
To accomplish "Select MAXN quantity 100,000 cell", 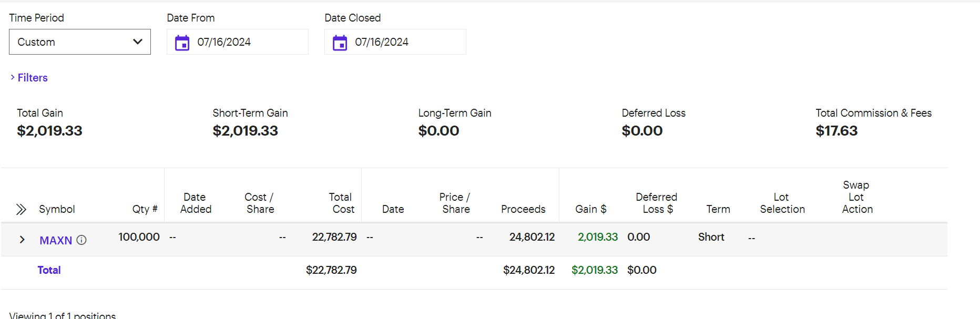I will pos(139,237).
